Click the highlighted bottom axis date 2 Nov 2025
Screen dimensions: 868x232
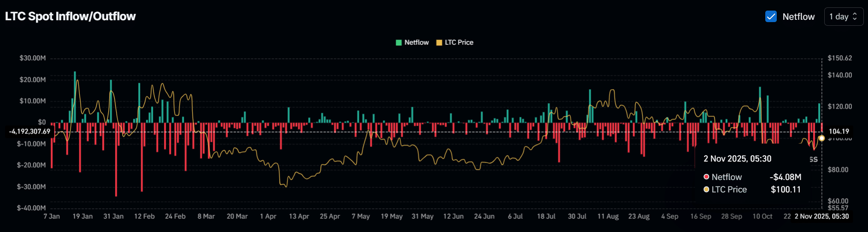[x=821, y=216]
